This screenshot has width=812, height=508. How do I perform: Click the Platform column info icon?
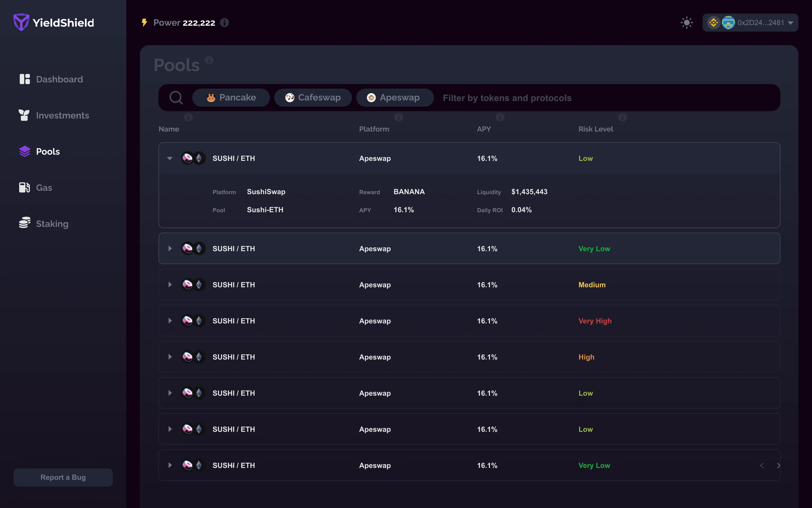coord(399,117)
